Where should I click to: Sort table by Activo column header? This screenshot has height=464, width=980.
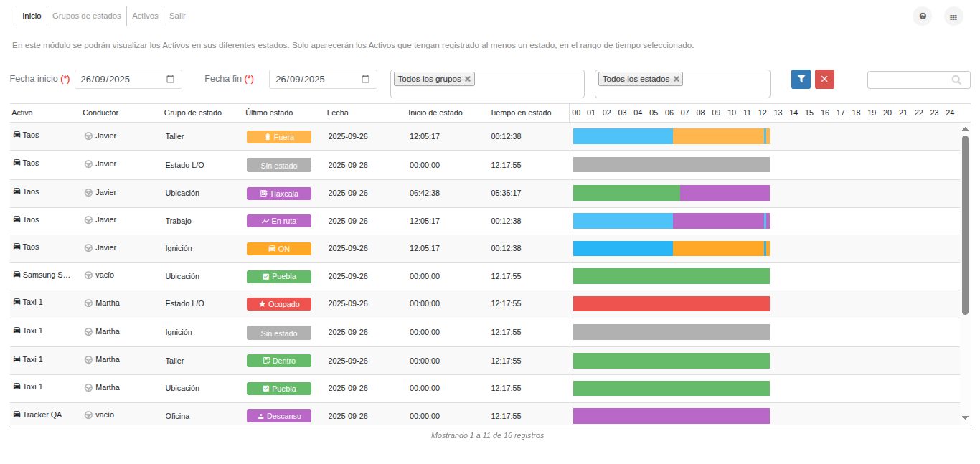click(x=22, y=113)
